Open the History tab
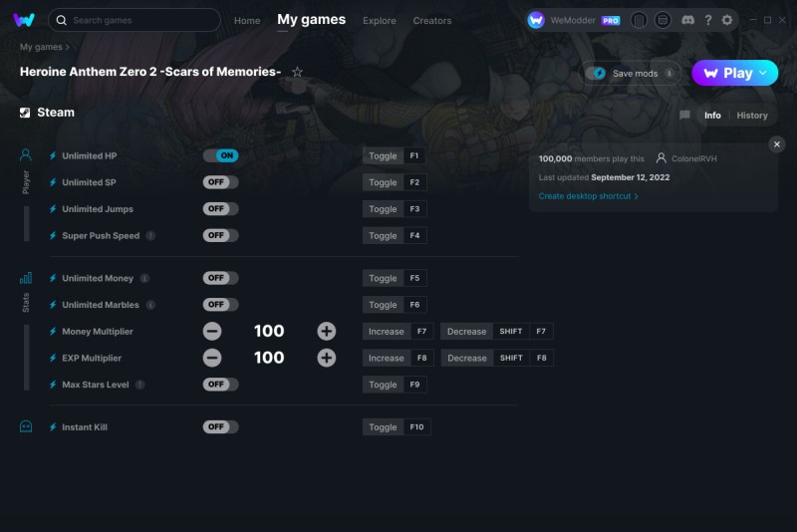Image resolution: width=797 pixels, height=532 pixels. [752, 116]
